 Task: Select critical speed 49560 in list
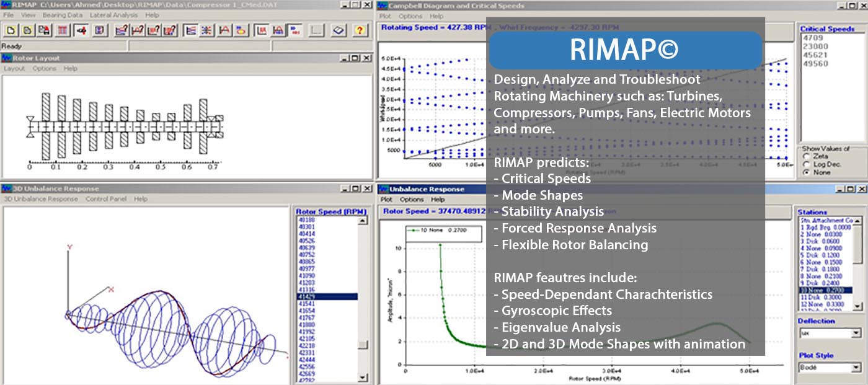(815, 63)
